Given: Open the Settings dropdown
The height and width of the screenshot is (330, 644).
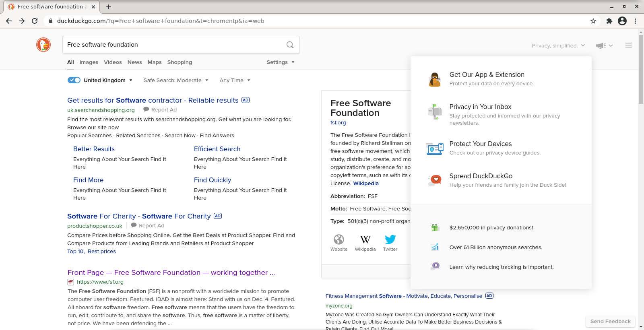Looking at the screenshot, I should click(281, 62).
